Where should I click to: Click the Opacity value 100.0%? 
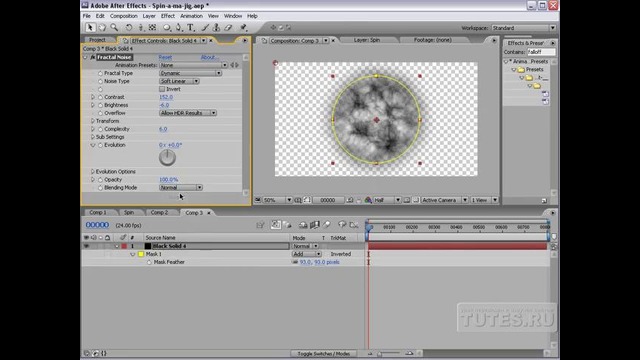click(x=169, y=180)
